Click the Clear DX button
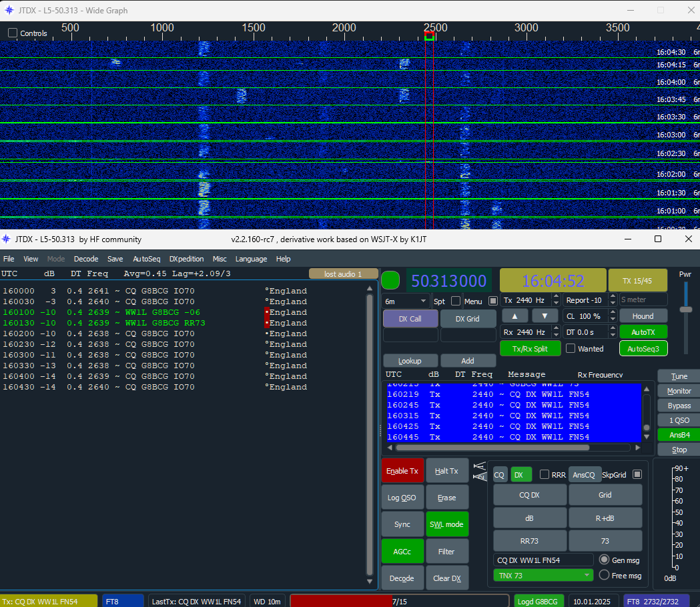The image size is (700, 607). 446,578
